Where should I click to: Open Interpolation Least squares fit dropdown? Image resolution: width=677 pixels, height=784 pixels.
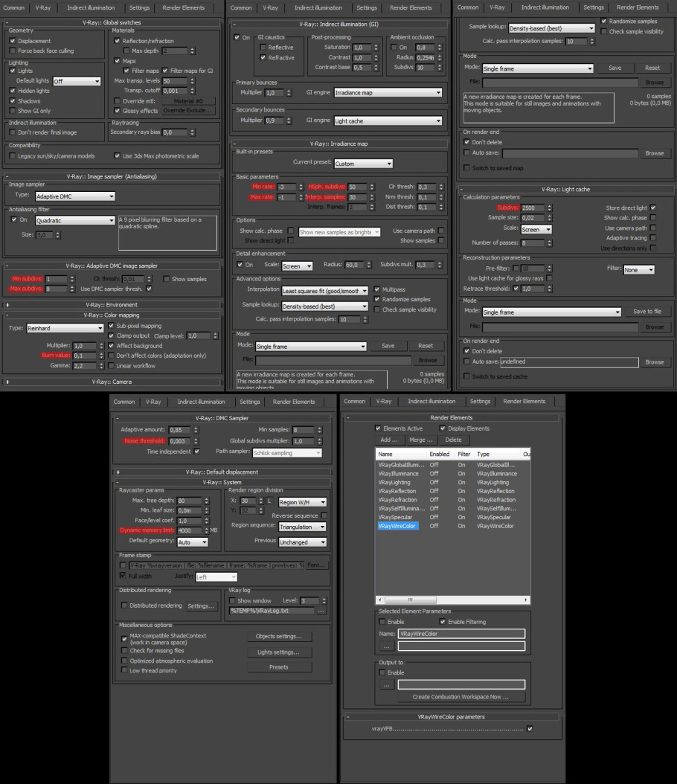pyautogui.click(x=325, y=291)
